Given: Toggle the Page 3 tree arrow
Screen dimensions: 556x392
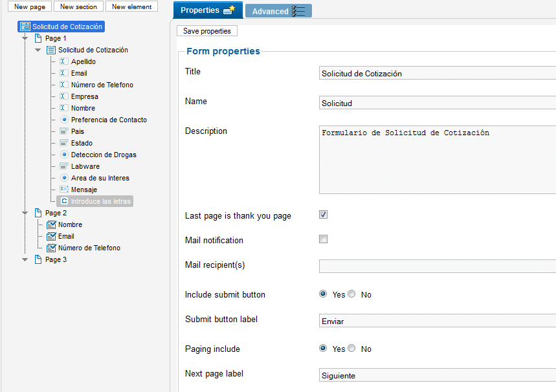Looking at the screenshot, I should [x=25, y=260].
